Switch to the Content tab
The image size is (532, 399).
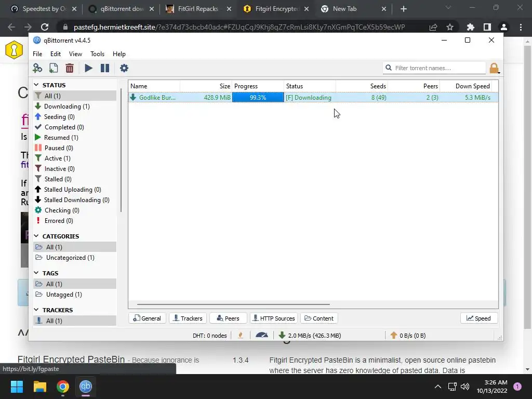point(319,318)
